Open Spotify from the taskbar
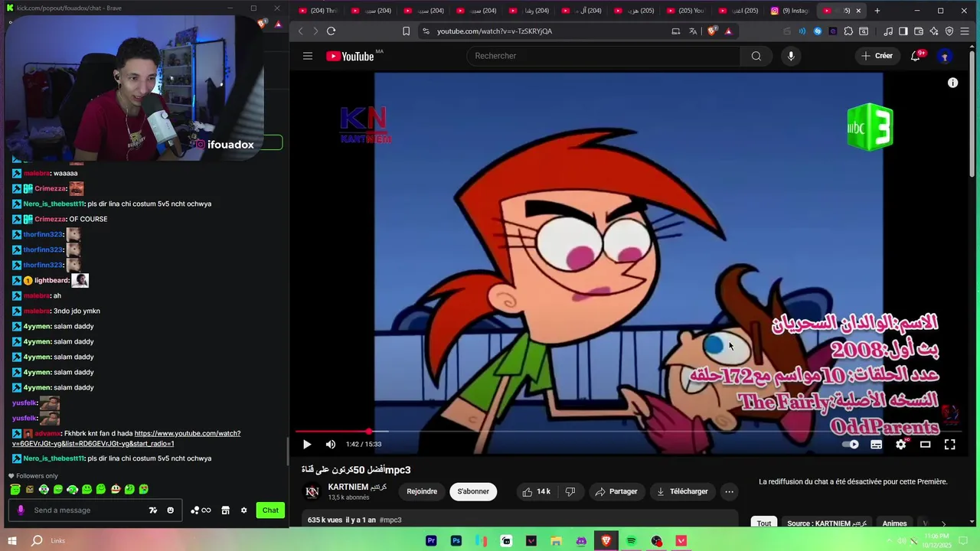 coord(632,541)
